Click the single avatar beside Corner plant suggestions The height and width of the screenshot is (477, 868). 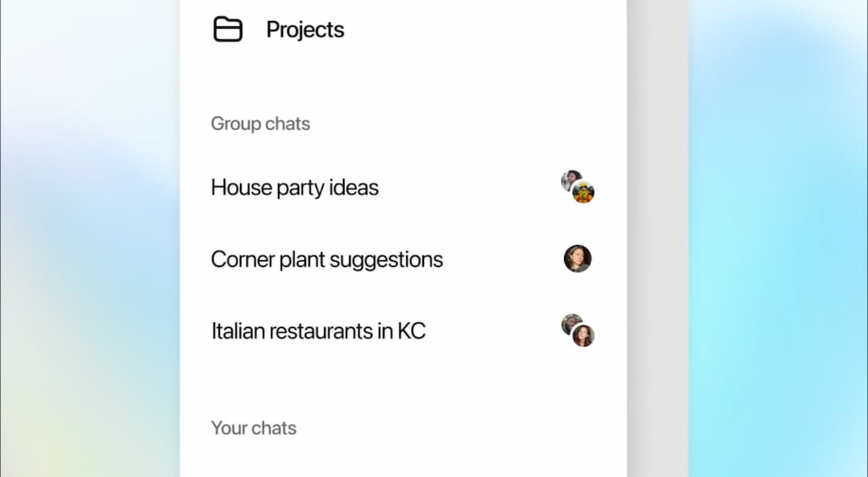(x=578, y=259)
